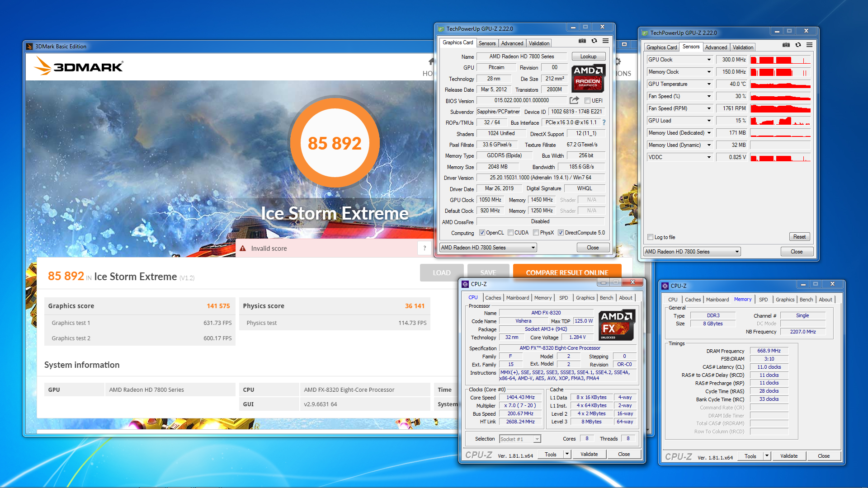Click the AMD FX logo in CPU-Z
This screenshot has width=868, height=488.
coord(617,325)
